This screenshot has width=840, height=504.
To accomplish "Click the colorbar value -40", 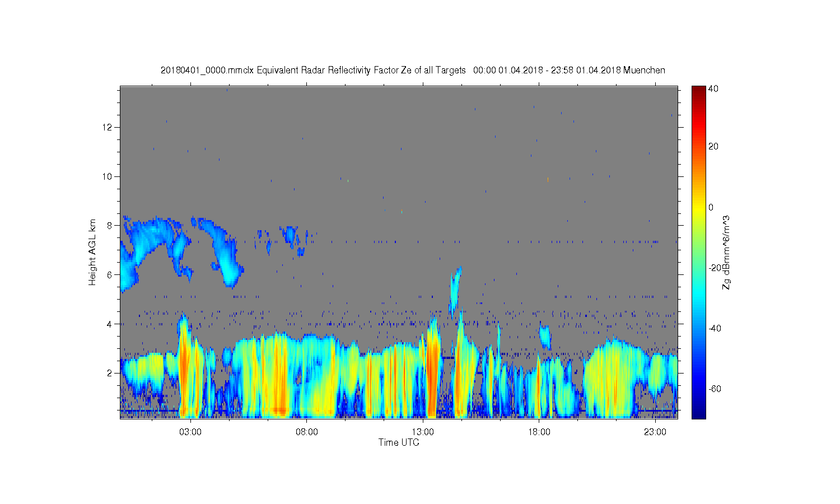I will (715, 328).
